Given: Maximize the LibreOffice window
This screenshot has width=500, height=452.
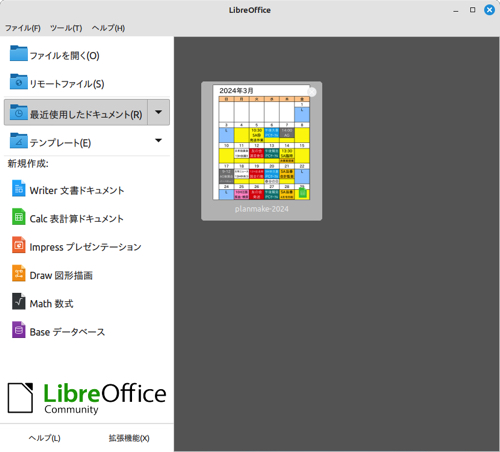Looking at the screenshot, I should pyautogui.click(x=472, y=10).
